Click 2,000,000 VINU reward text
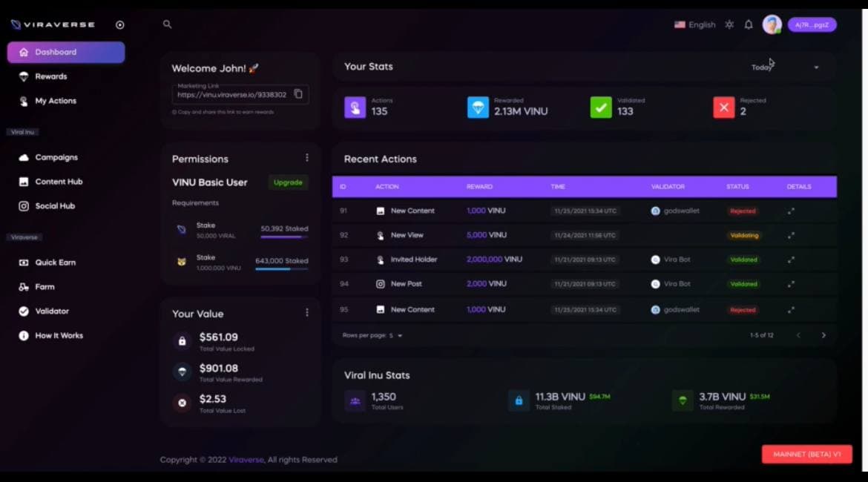 tap(494, 260)
